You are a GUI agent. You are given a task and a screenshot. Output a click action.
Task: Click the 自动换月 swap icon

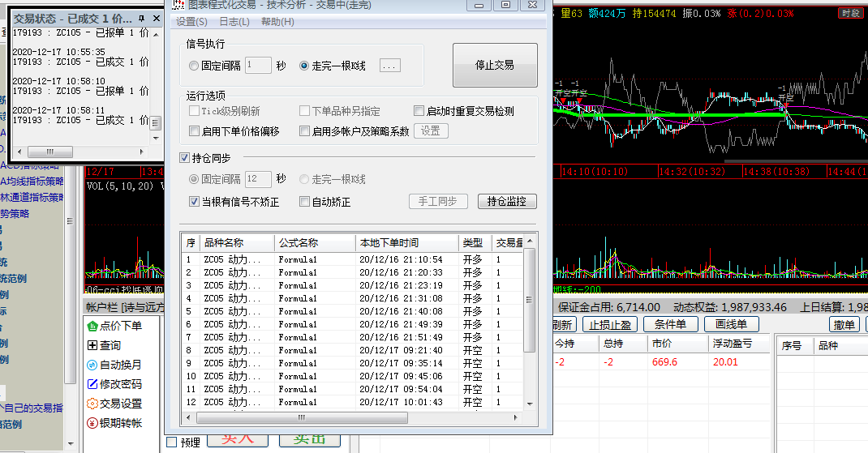coord(92,365)
